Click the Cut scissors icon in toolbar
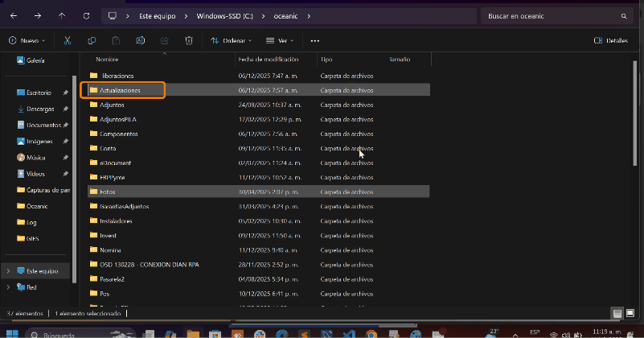The width and height of the screenshot is (644, 338). tap(68, 40)
